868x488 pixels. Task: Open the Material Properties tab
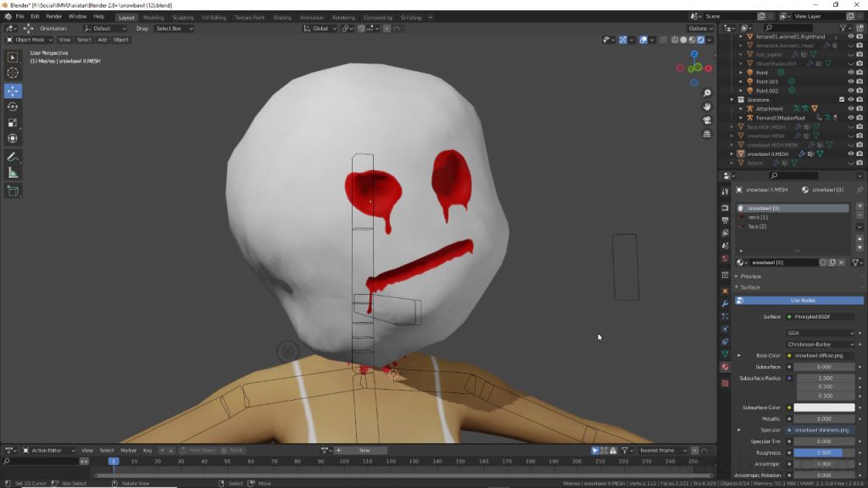pos(726,366)
